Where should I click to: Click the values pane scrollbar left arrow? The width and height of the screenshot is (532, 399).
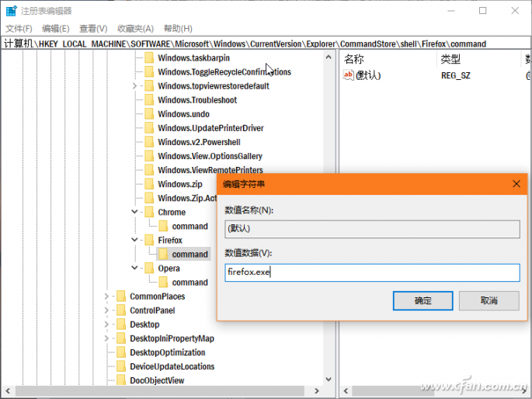346,391
